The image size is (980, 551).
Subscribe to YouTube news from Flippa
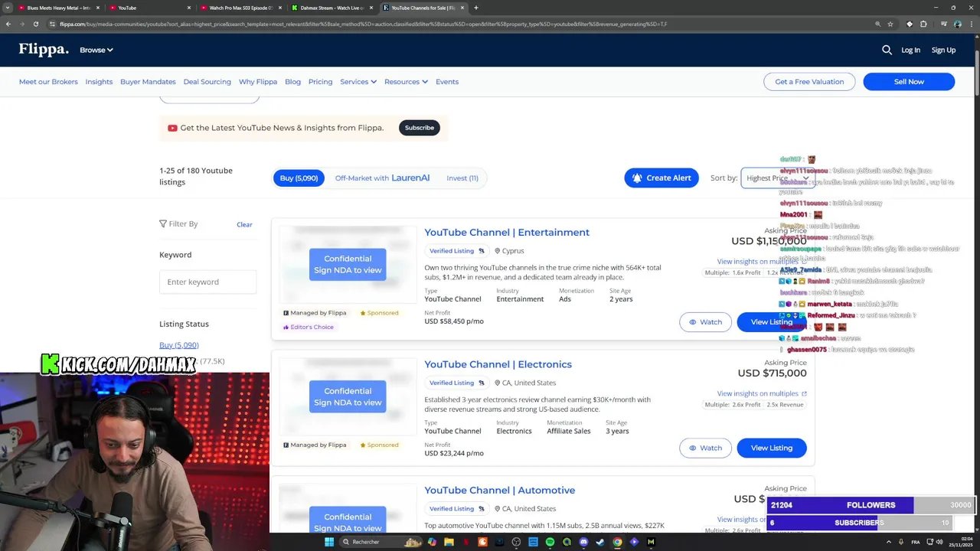click(420, 128)
